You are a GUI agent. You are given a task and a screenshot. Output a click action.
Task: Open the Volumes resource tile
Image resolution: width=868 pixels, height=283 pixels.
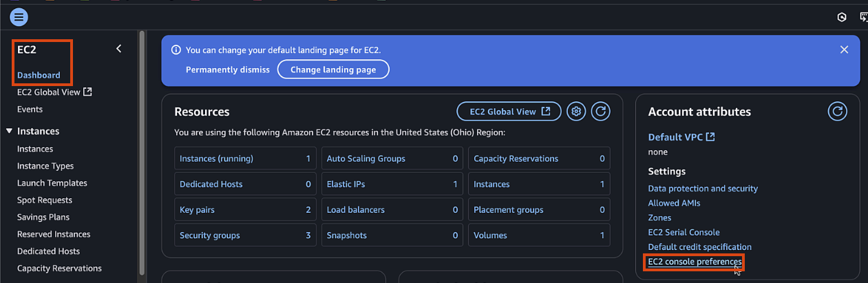[539, 235]
